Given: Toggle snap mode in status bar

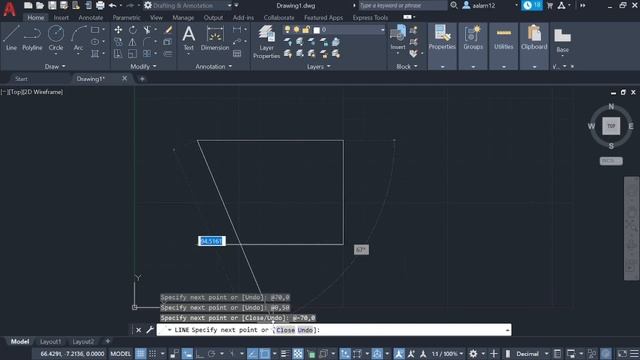Looking at the screenshot, I should click(x=152, y=353).
